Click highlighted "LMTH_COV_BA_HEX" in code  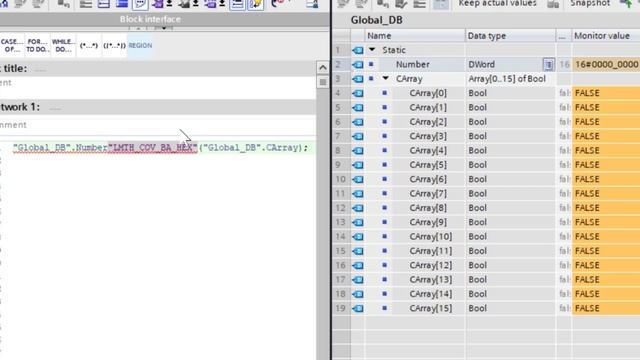[153, 147]
